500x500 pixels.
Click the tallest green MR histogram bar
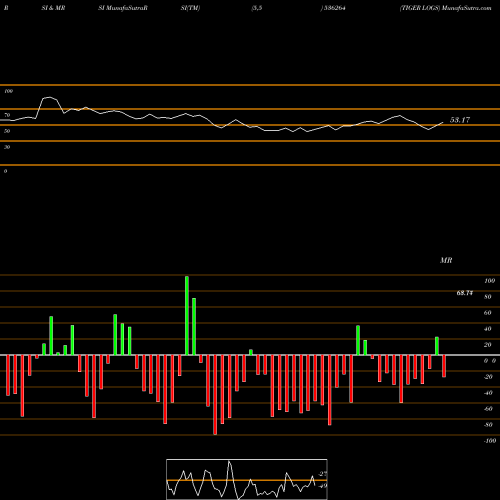(187, 315)
